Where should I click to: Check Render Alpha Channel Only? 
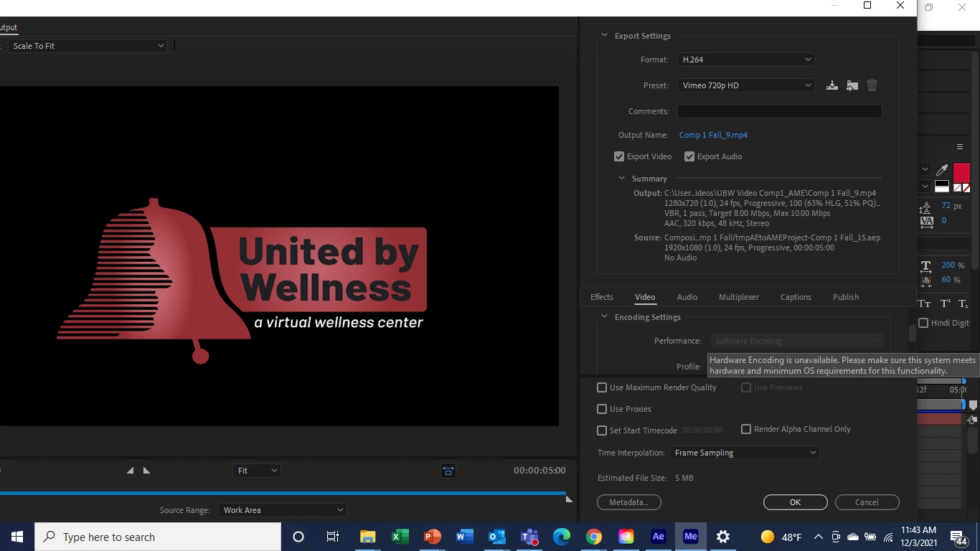tap(746, 429)
